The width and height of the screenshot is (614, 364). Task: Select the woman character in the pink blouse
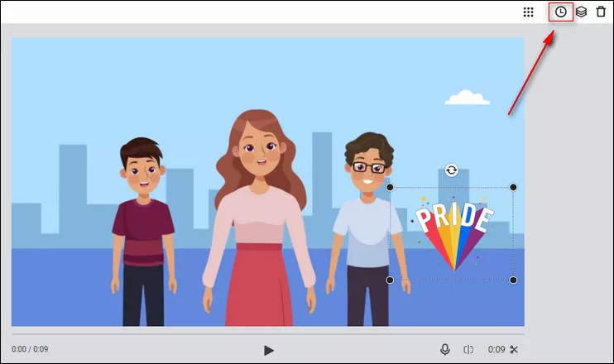(258, 219)
